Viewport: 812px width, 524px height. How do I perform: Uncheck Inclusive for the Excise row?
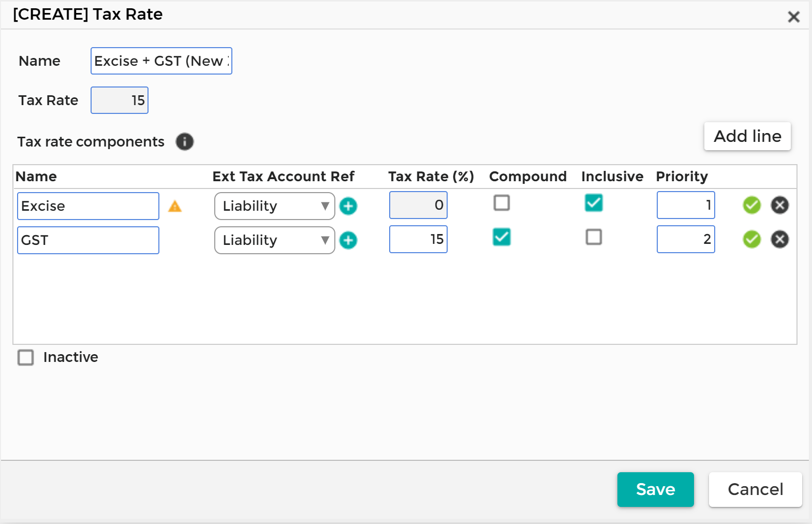(594, 202)
